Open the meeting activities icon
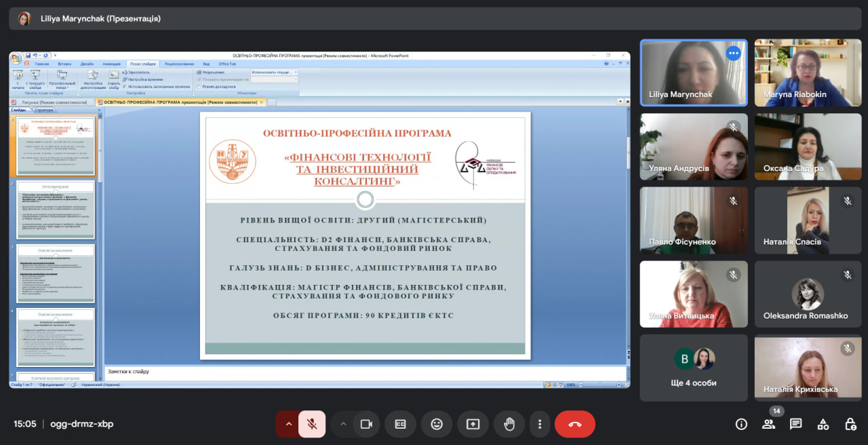The height and width of the screenshot is (445, 868). pos(823,424)
